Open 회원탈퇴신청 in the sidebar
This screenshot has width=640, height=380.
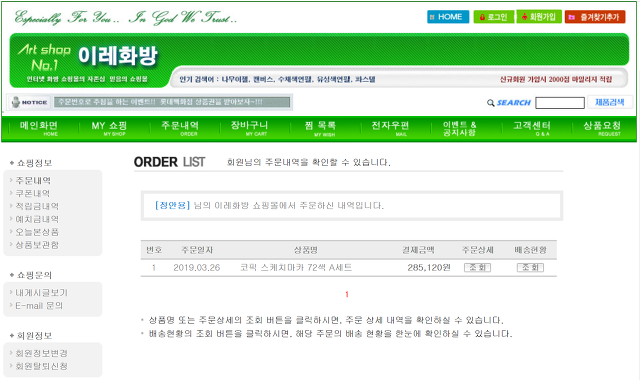tap(41, 366)
